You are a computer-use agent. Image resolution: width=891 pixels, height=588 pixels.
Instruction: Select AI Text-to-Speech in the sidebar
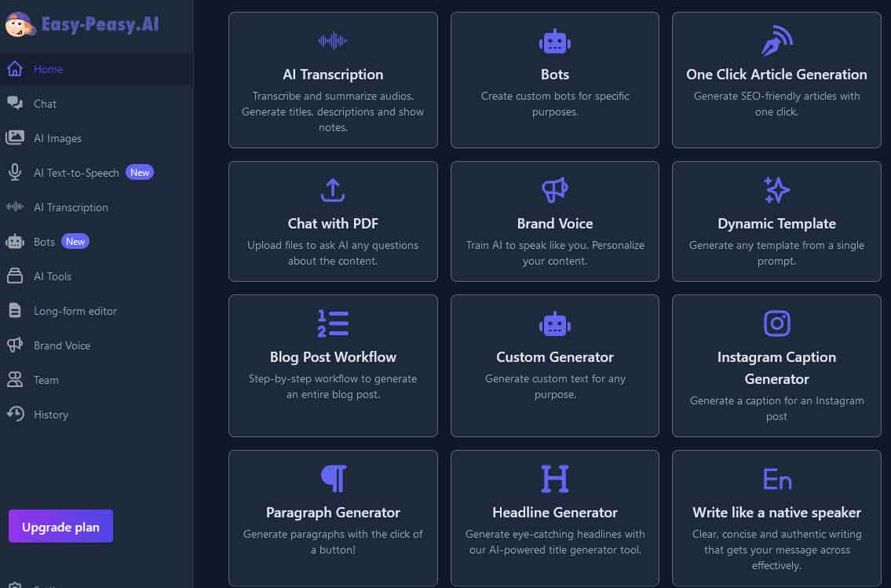click(x=76, y=173)
